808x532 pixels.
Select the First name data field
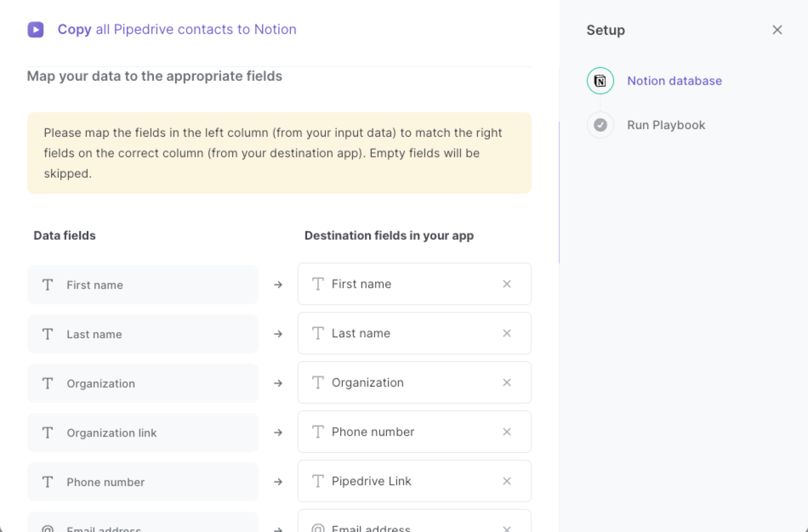(x=143, y=285)
